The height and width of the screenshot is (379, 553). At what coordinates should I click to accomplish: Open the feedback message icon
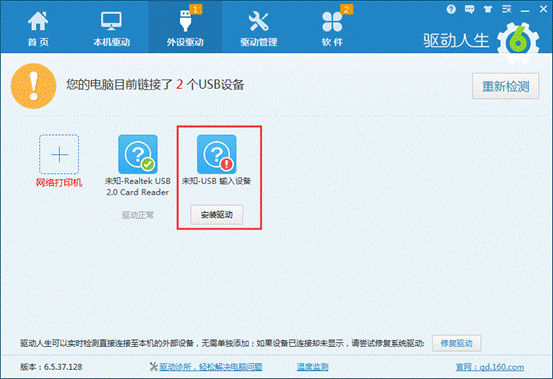[469, 9]
